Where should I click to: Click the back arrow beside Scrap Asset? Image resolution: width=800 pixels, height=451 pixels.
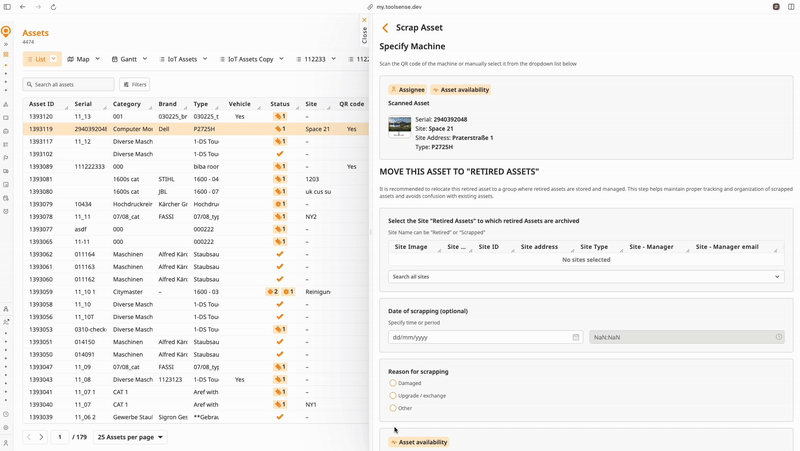[x=386, y=28]
